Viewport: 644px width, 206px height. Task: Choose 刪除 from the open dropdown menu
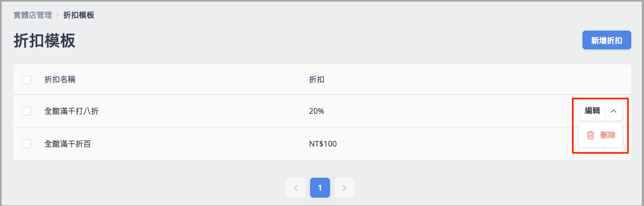(x=601, y=135)
